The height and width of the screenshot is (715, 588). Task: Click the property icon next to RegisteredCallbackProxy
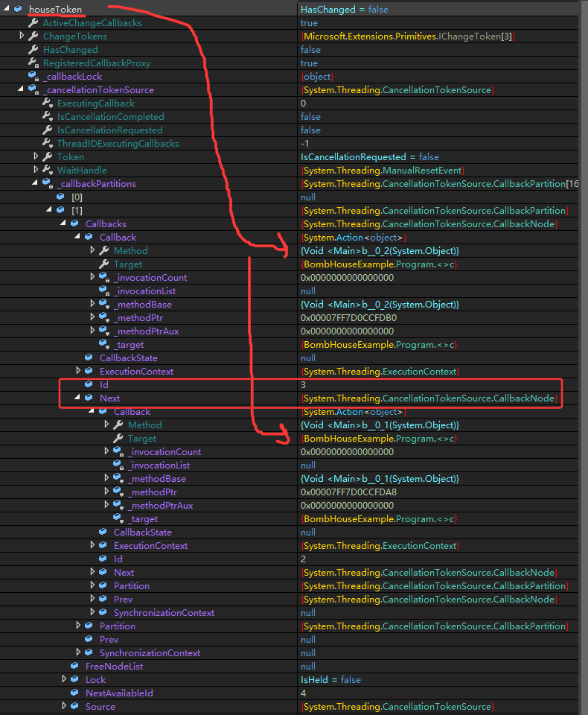click(33, 63)
